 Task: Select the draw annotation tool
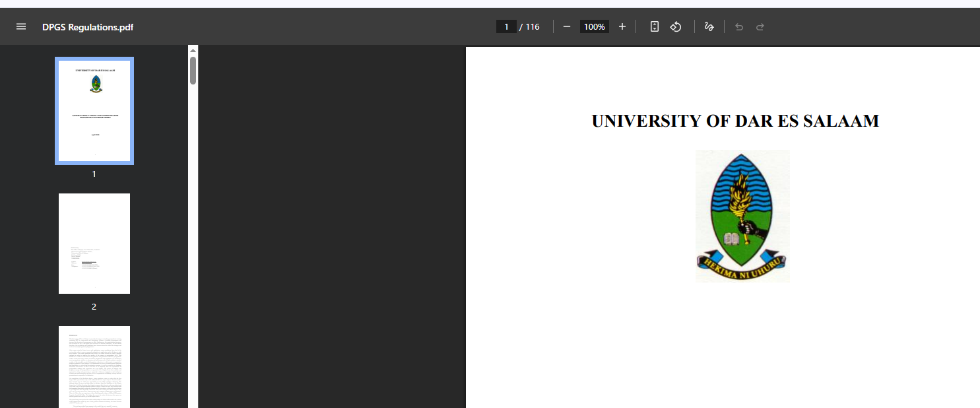(709, 26)
